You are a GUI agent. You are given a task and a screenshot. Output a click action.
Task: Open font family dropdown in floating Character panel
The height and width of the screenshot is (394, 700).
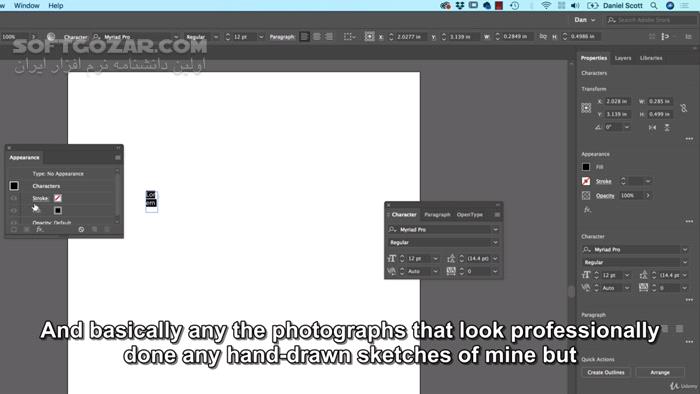tap(495, 229)
